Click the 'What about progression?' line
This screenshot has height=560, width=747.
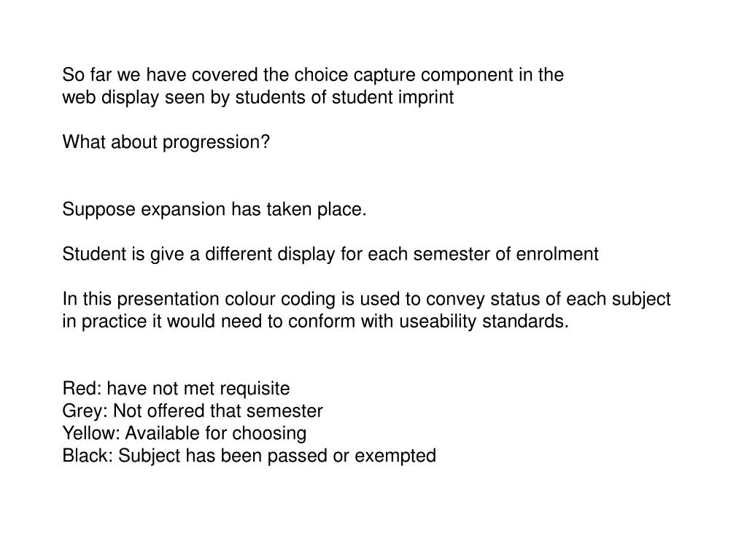pos(166,142)
